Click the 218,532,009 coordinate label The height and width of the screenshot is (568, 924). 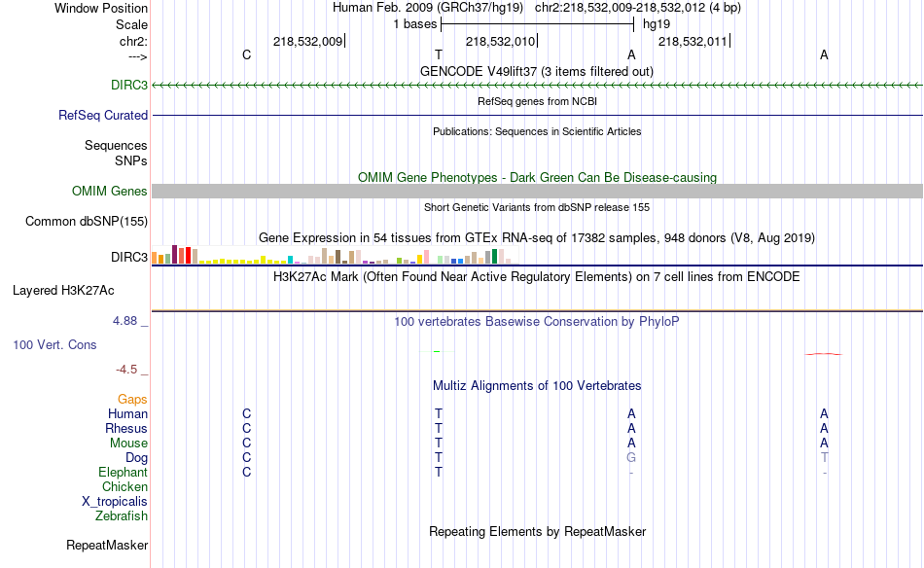click(x=307, y=41)
